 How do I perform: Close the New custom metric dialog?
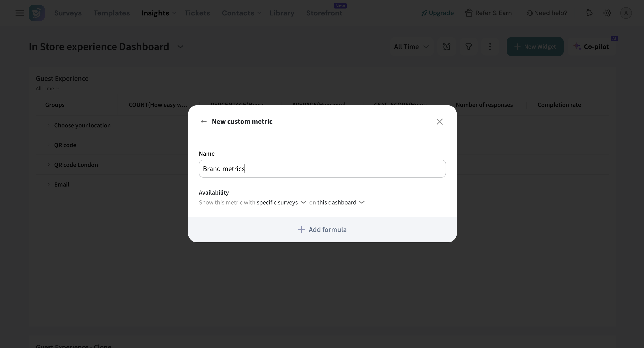[440, 122]
